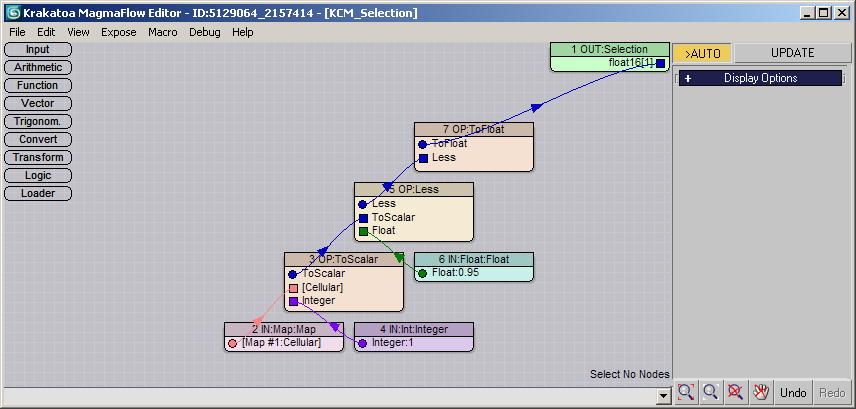Open the Vector node category
The width and height of the screenshot is (856, 409).
(38, 104)
